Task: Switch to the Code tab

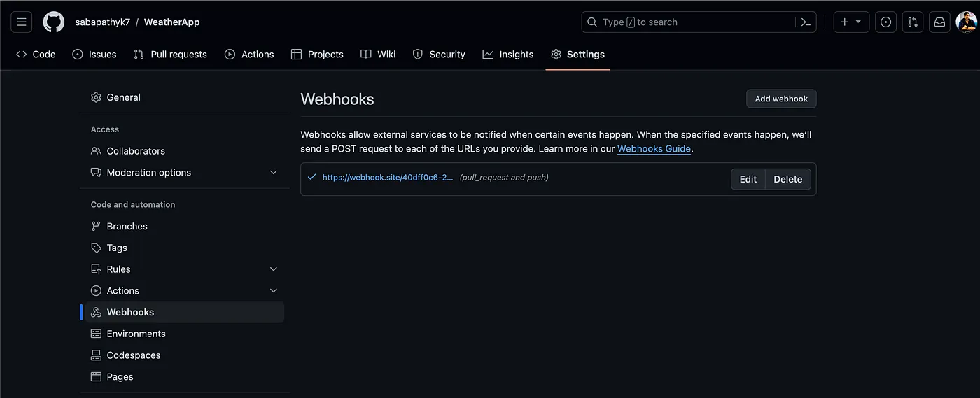Action: [x=36, y=54]
